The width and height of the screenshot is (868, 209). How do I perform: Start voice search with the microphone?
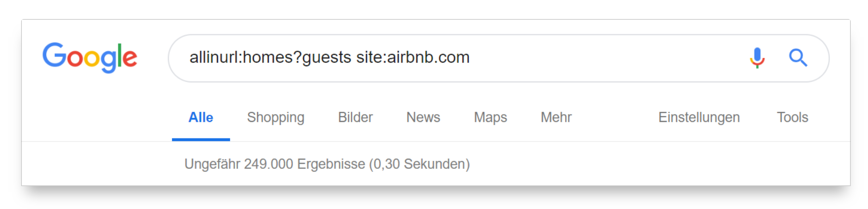pyautogui.click(x=757, y=58)
